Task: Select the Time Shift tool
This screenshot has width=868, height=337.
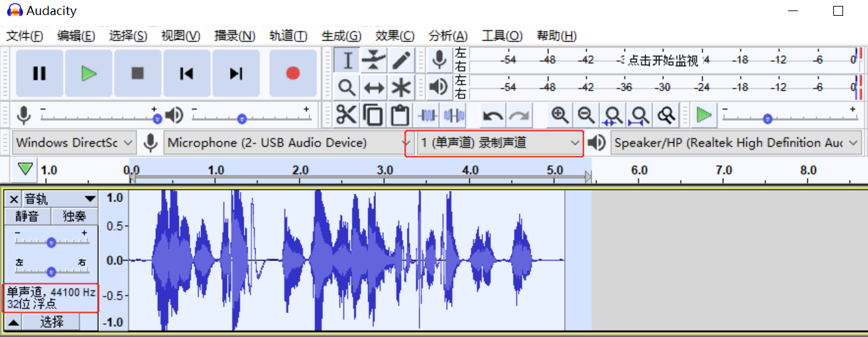Action: tap(374, 86)
